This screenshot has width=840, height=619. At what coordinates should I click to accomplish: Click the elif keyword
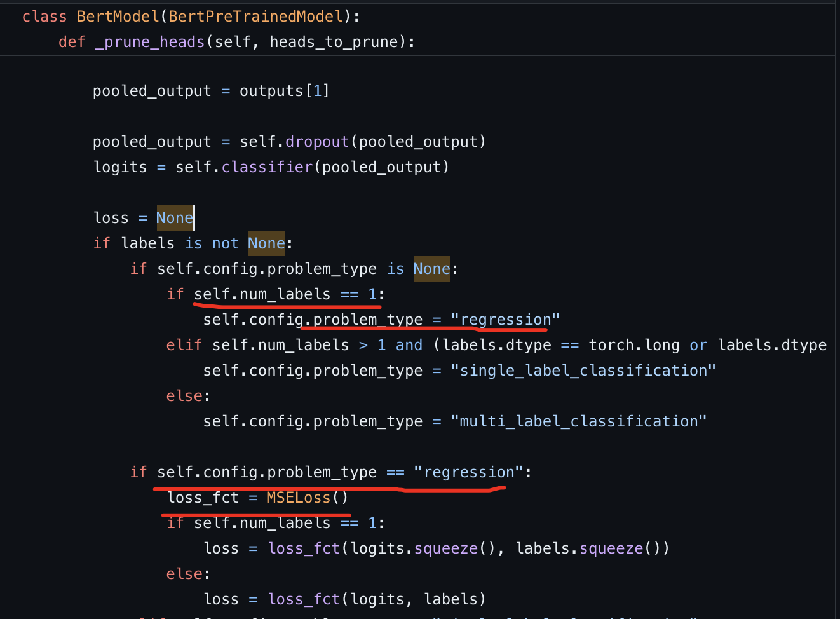(184, 345)
